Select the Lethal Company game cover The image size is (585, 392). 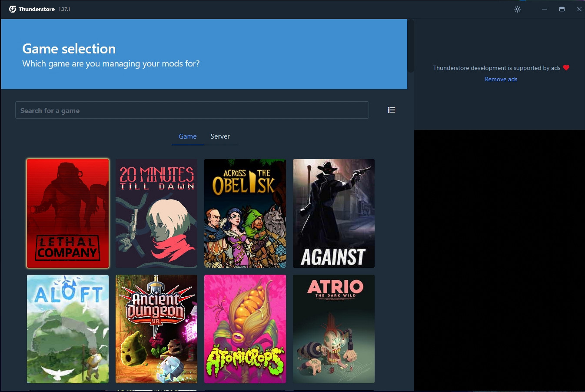tap(68, 213)
